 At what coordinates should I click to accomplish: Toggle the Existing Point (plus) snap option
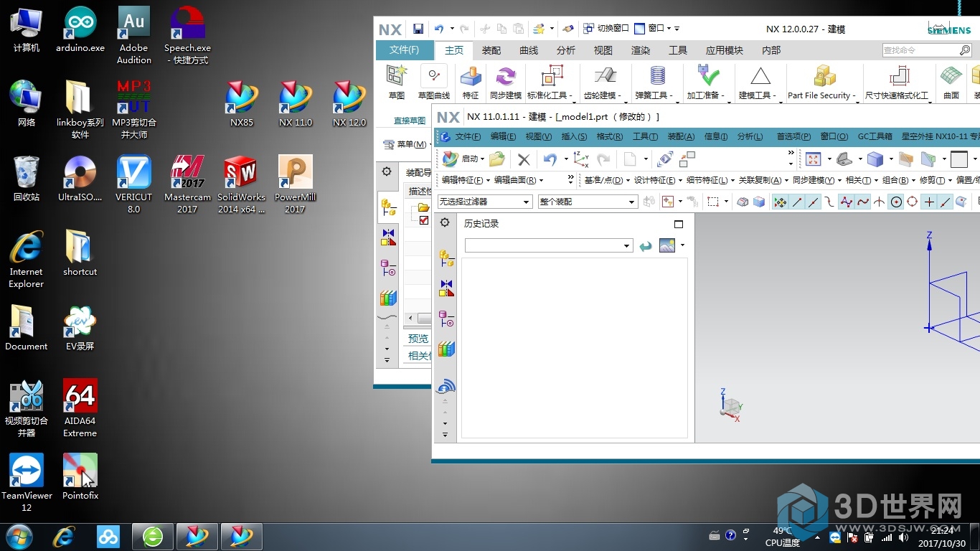929,202
